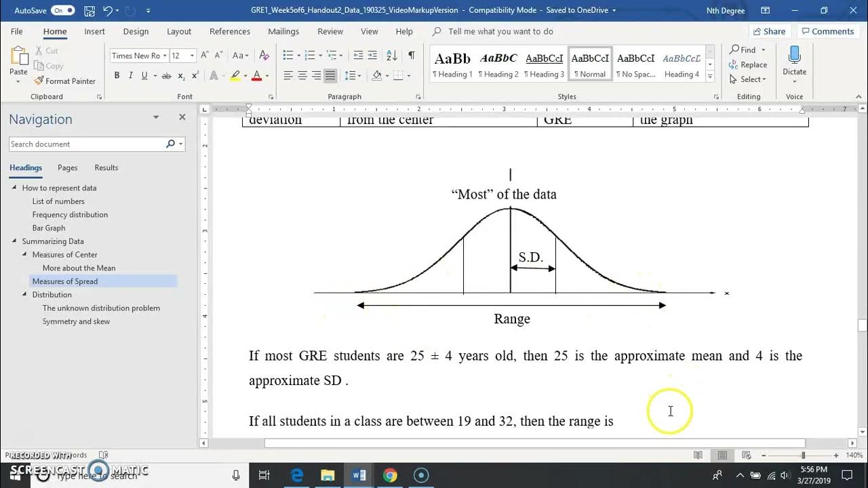Screen dimensions: 868x488
Task: Open the Results tab in Navigation
Action: 106,167
